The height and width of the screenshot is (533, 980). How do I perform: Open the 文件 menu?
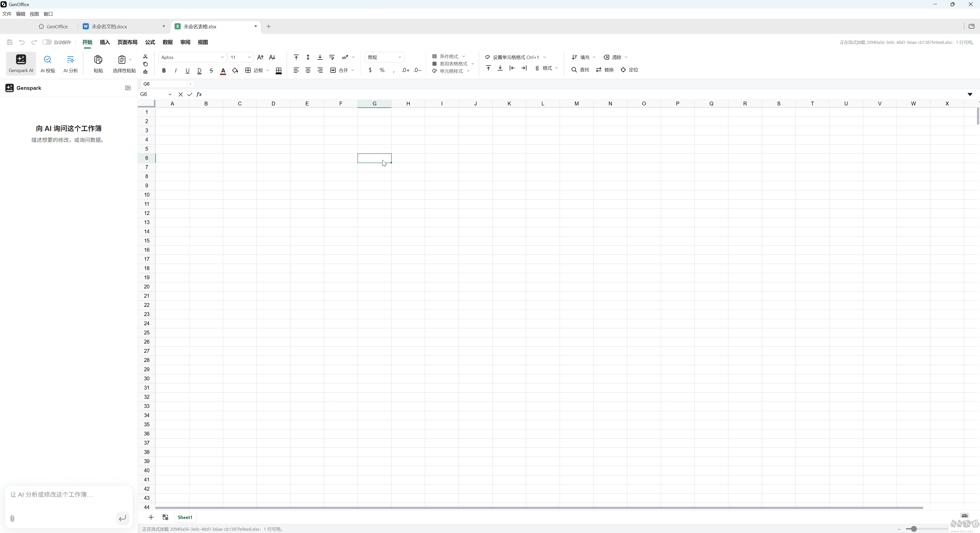(x=7, y=14)
